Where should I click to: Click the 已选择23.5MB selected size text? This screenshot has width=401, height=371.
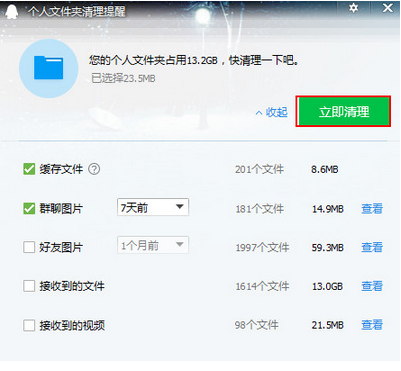(x=123, y=78)
